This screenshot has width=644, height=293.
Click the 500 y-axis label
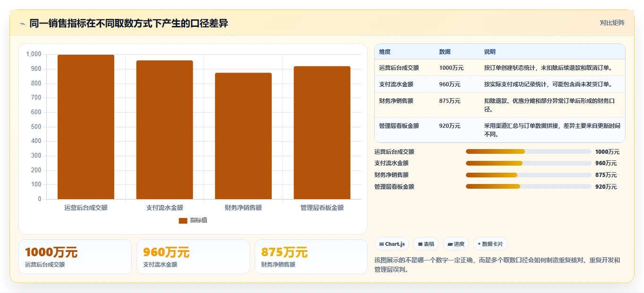(x=36, y=127)
